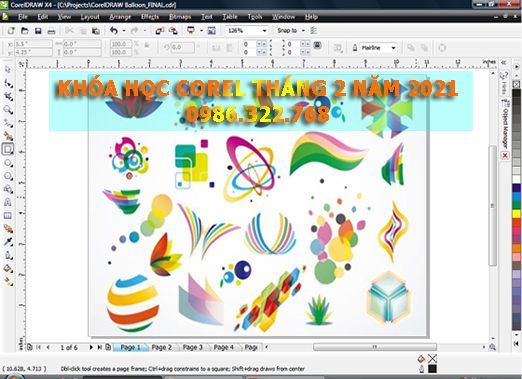This screenshot has width=522, height=379.
Task: Close the docker with red X
Action: [505, 155]
